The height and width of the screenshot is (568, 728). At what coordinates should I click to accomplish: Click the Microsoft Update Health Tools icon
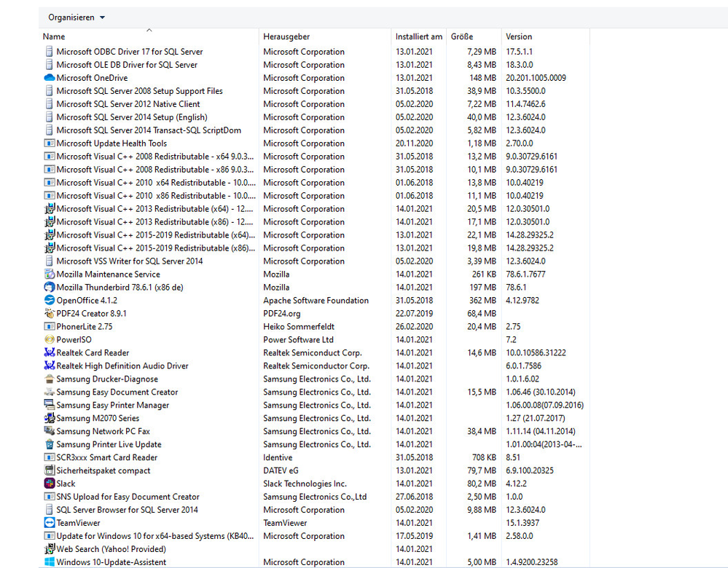50,143
